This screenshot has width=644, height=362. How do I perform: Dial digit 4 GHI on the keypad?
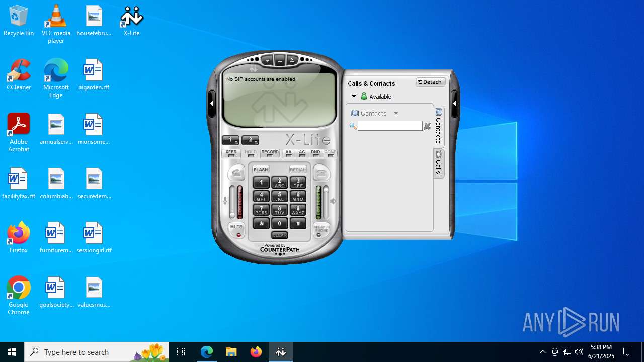click(261, 196)
